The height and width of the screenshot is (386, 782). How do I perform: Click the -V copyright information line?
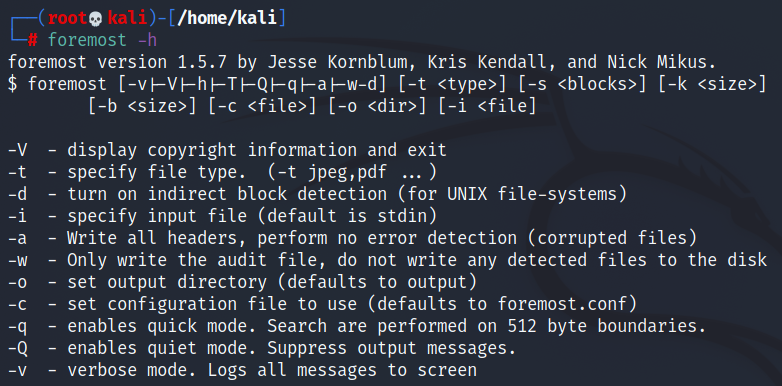pyautogui.click(x=227, y=150)
